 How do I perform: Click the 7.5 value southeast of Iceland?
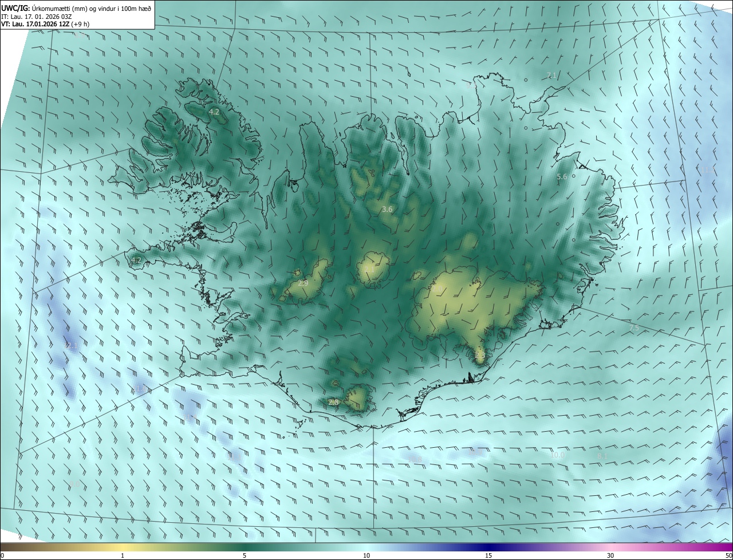[x=633, y=328]
